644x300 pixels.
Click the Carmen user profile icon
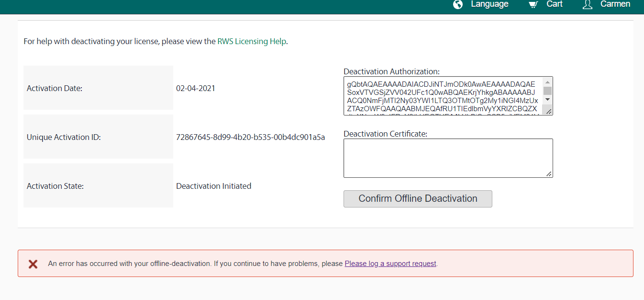(587, 5)
